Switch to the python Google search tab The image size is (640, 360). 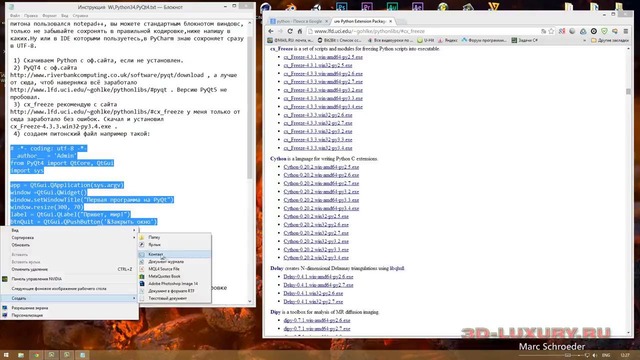pyautogui.click(x=298, y=21)
